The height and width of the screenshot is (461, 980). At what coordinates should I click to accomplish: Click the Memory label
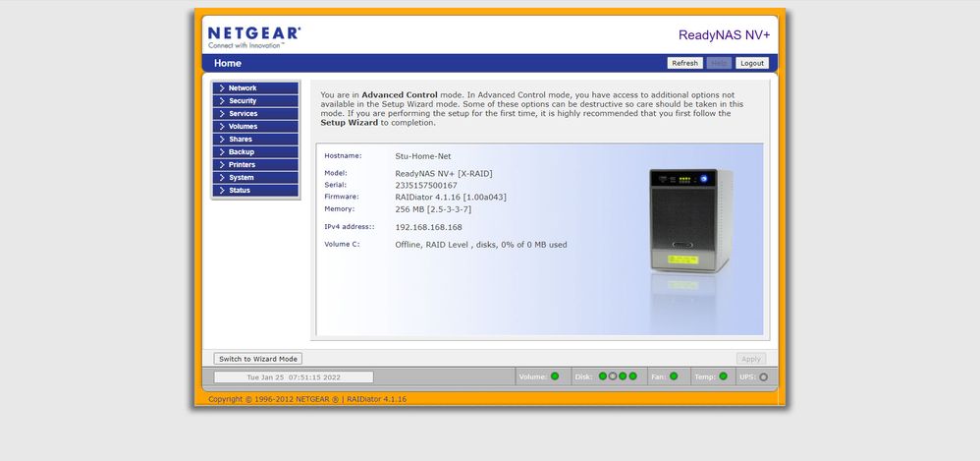point(340,209)
